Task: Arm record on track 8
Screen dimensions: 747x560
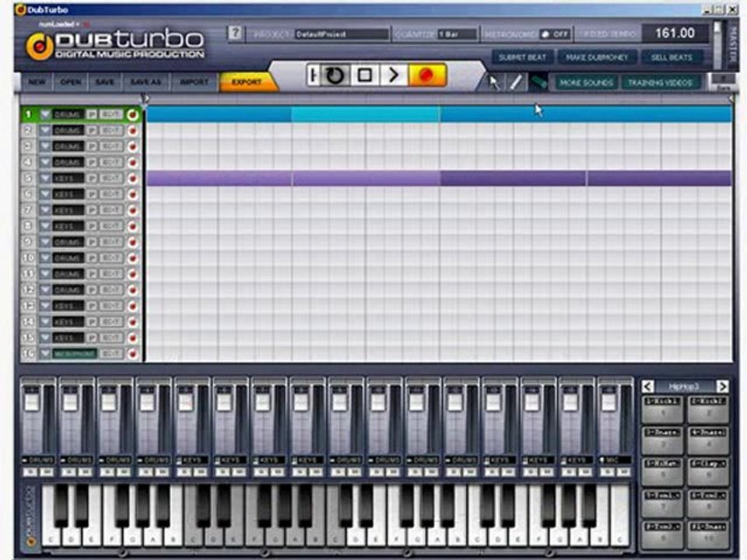Action: [x=132, y=226]
